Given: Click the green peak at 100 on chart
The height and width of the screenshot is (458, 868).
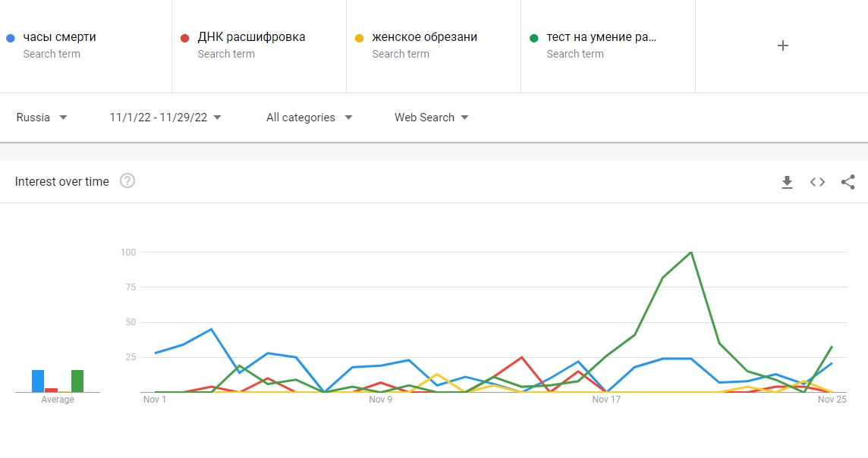Looking at the screenshot, I should (690, 253).
